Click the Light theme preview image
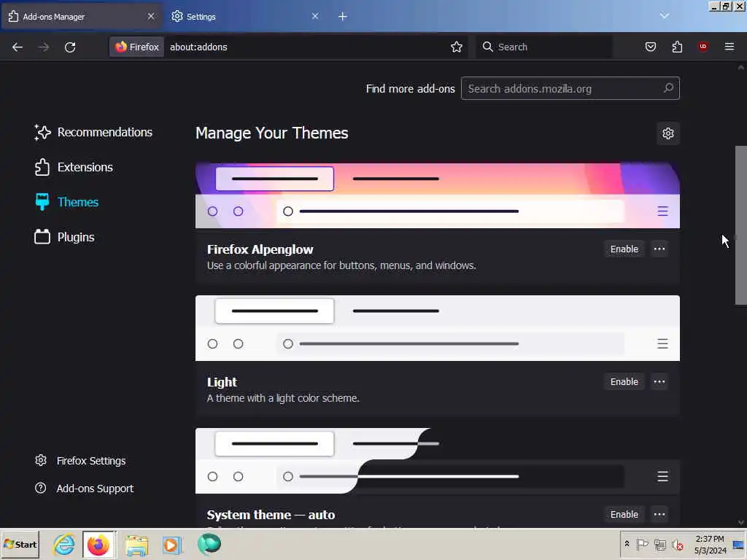This screenshot has height=560, width=747. [438, 328]
